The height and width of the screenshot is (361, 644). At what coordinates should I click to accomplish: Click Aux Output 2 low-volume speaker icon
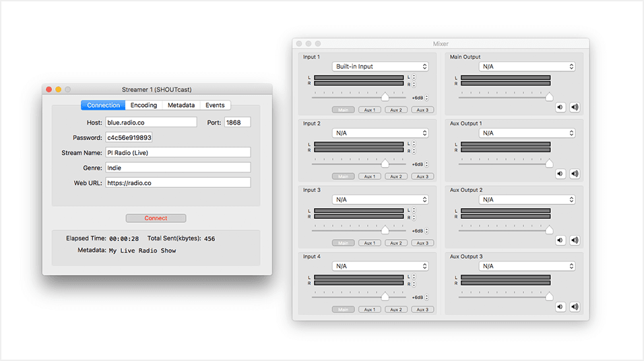pos(560,240)
